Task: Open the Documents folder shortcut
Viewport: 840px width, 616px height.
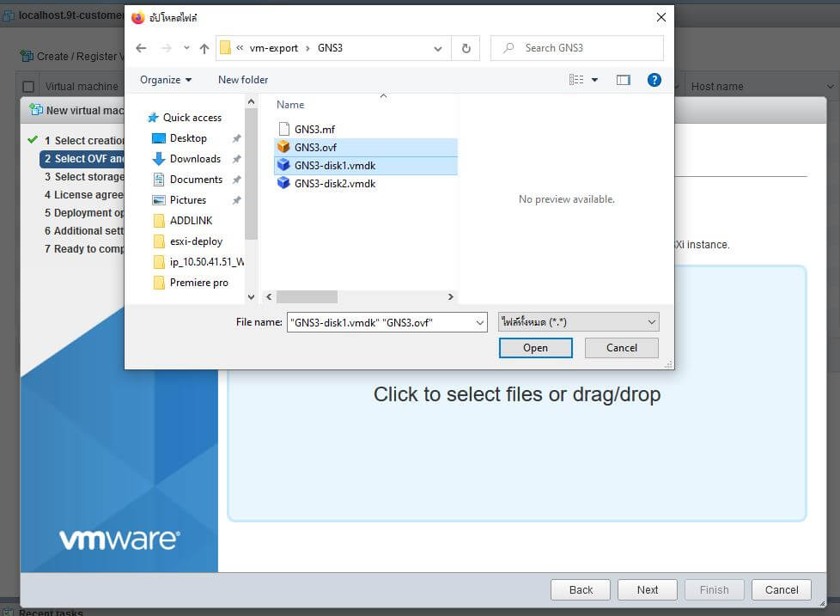Action: coord(187,180)
